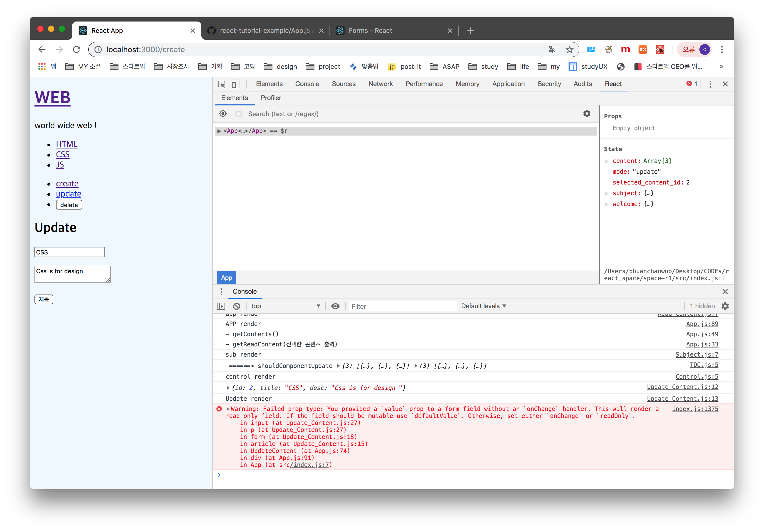764x532 pixels.
Task: Toggle the device toolbar icon
Action: tap(236, 84)
